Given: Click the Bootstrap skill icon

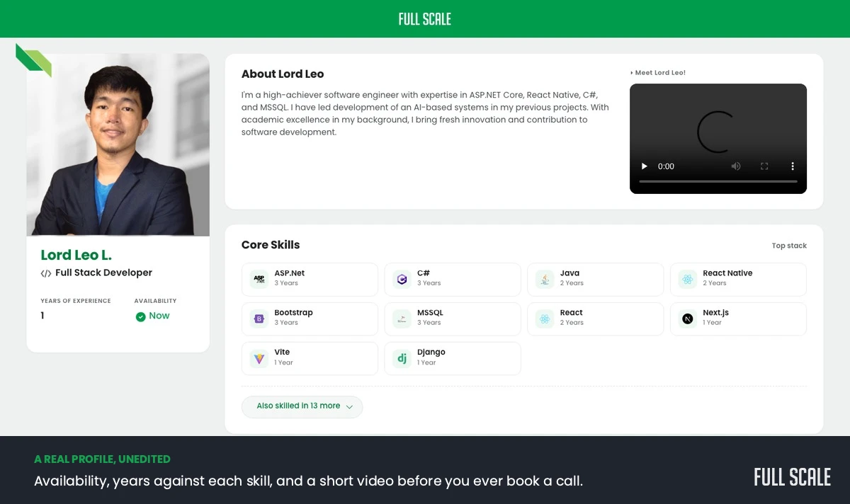Looking at the screenshot, I should (260, 319).
